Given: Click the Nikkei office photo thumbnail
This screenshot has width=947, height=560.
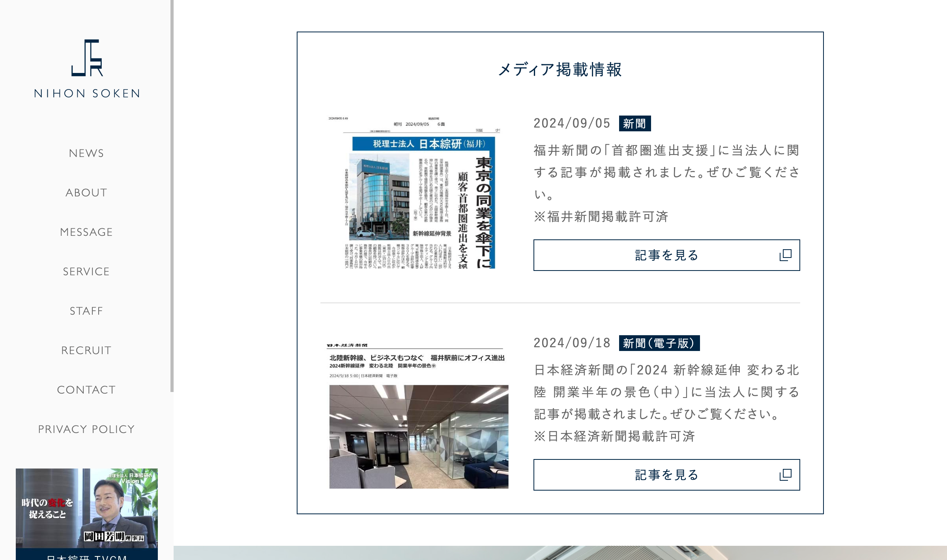Looking at the screenshot, I should coord(419,437).
